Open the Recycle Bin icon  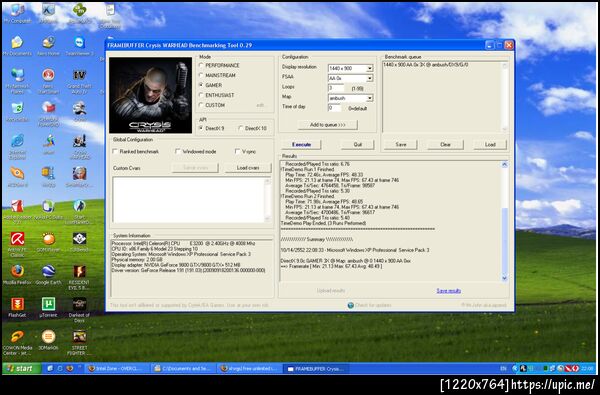[x=17, y=111]
